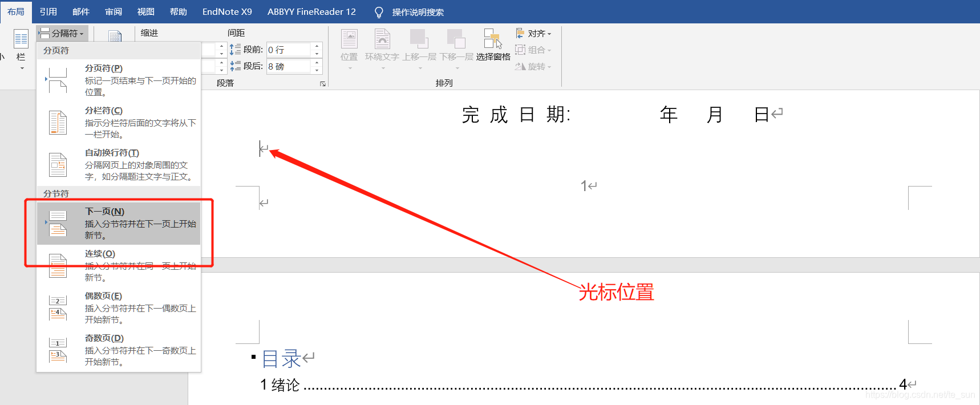Viewport: 980px width, 405px height.
Task: Switch to the 引用 ribbon tab
Action: click(x=48, y=11)
